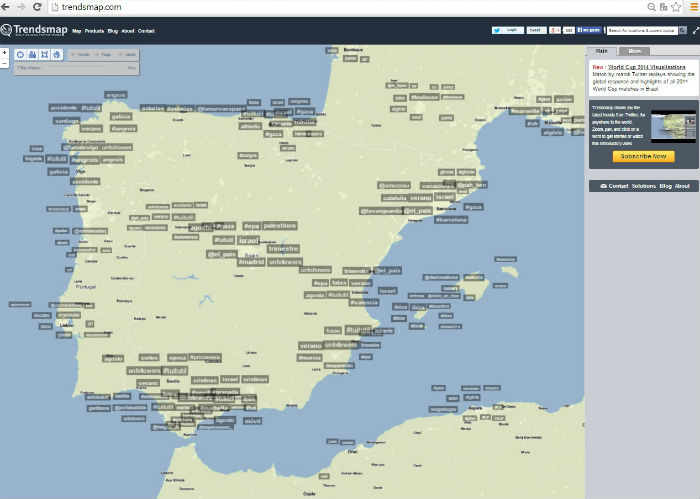Play the introductory video thumbnail
700x499 pixels.
click(x=672, y=127)
